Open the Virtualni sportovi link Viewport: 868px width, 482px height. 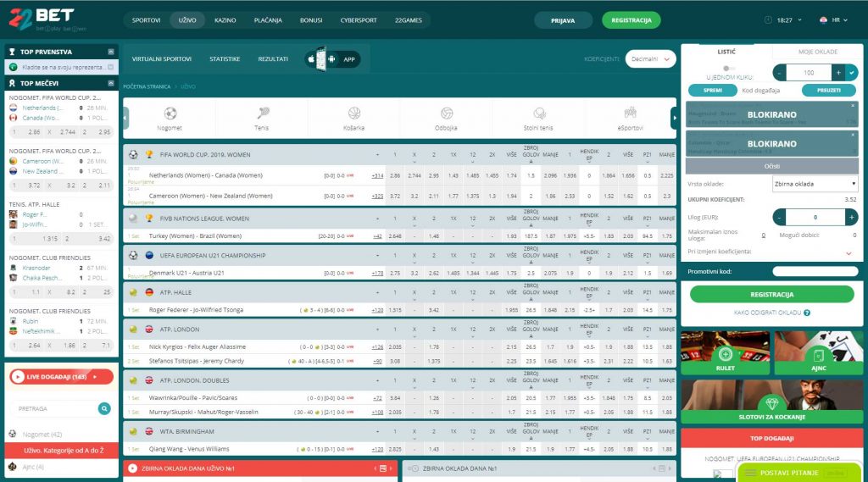coord(162,59)
